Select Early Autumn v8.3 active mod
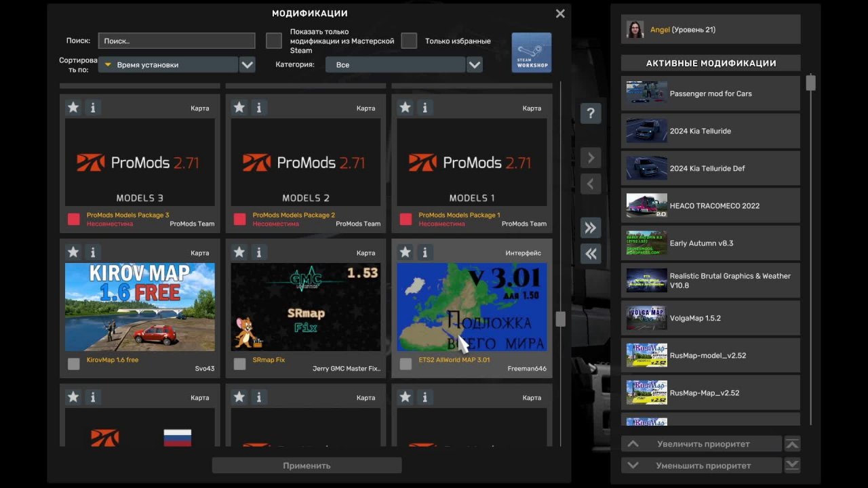868x488 pixels. coord(711,243)
